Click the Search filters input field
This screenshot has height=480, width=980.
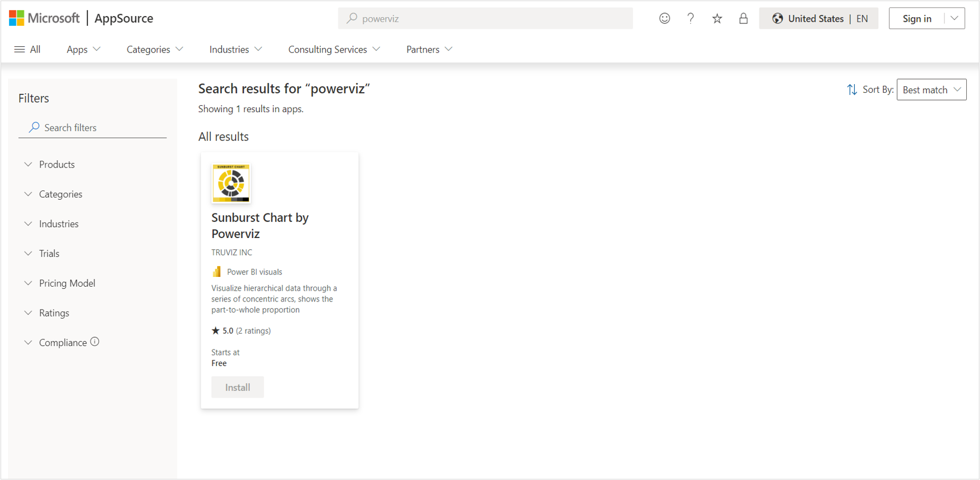click(x=97, y=128)
